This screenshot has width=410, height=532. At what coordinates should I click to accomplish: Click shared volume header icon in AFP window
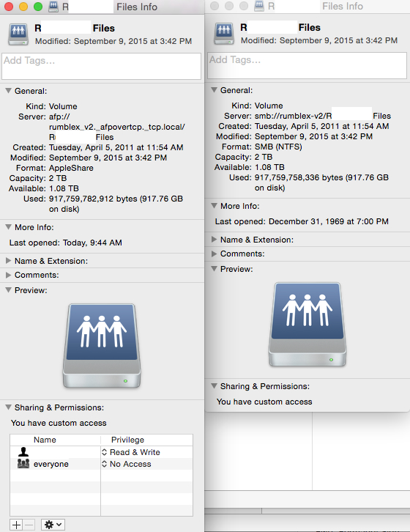click(18, 34)
